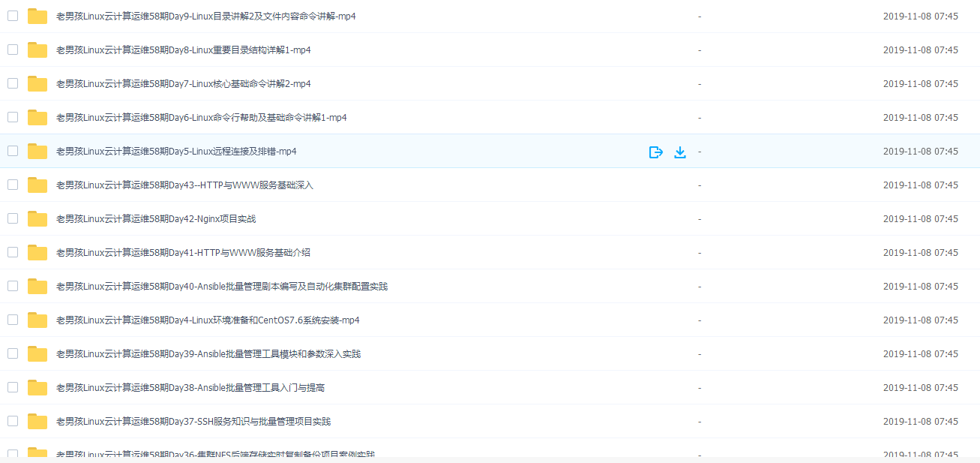Click the folder icon for Day41-HTTP与WWW服务基础介绍
This screenshot has height=463, width=980.
click(x=37, y=252)
